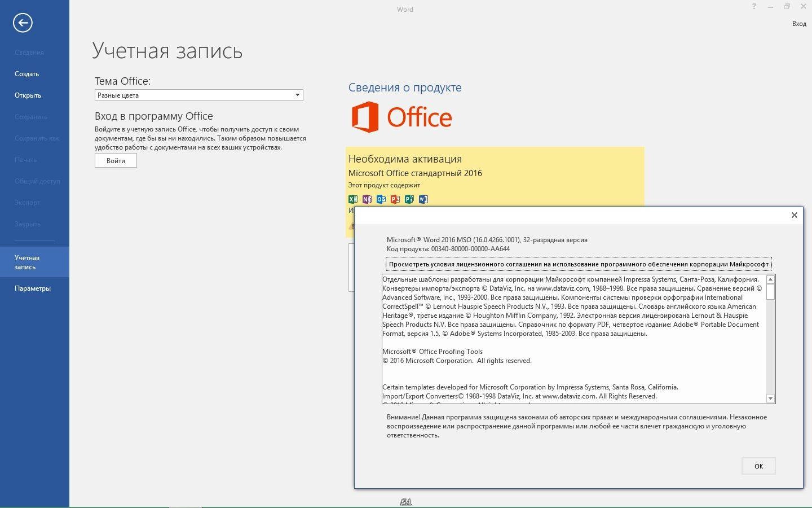Open the license agreement terms link
Viewport: 812px width, 508px height.
pyautogui.click(x=579, y=264)
